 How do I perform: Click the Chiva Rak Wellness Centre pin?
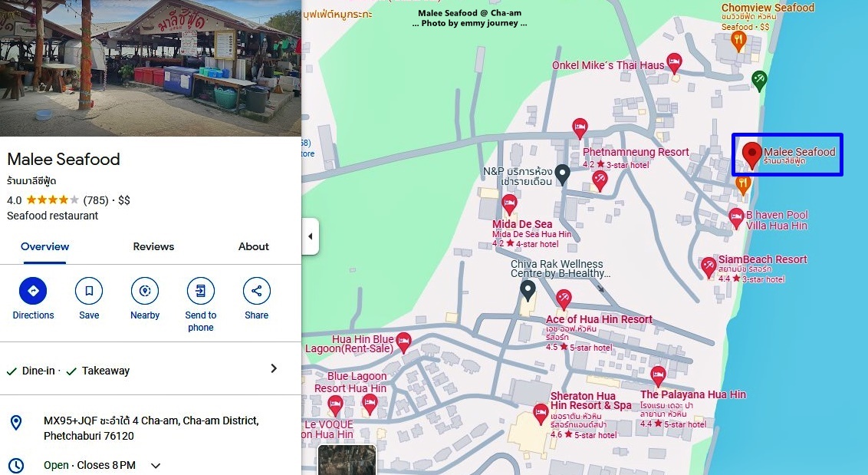[x=528, y=290]
